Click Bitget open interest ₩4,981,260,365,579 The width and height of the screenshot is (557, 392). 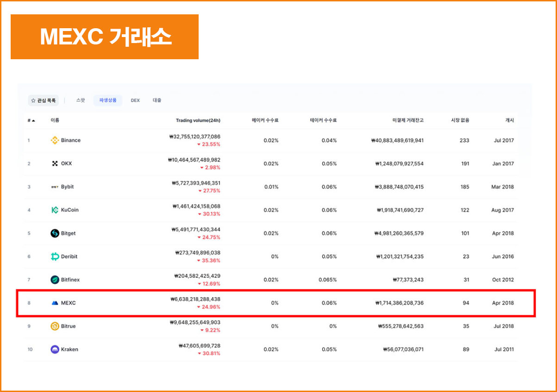click(x=399, y=233)
